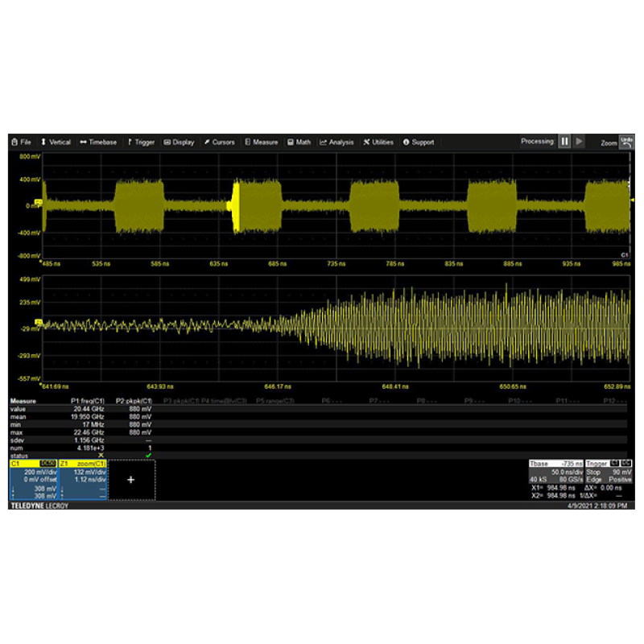Open the Analysis menu
The image size is (644, 644).
(336, 142)
